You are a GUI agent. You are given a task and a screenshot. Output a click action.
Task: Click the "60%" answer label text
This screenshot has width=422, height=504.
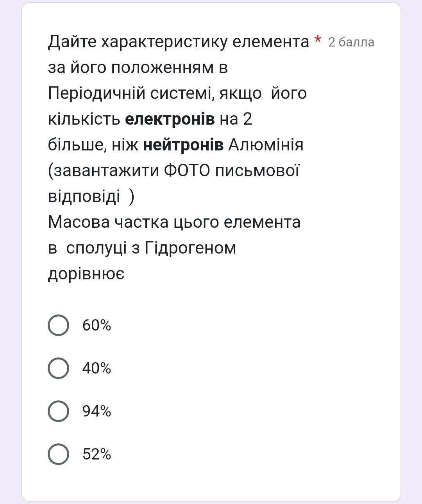click(97, 325)
